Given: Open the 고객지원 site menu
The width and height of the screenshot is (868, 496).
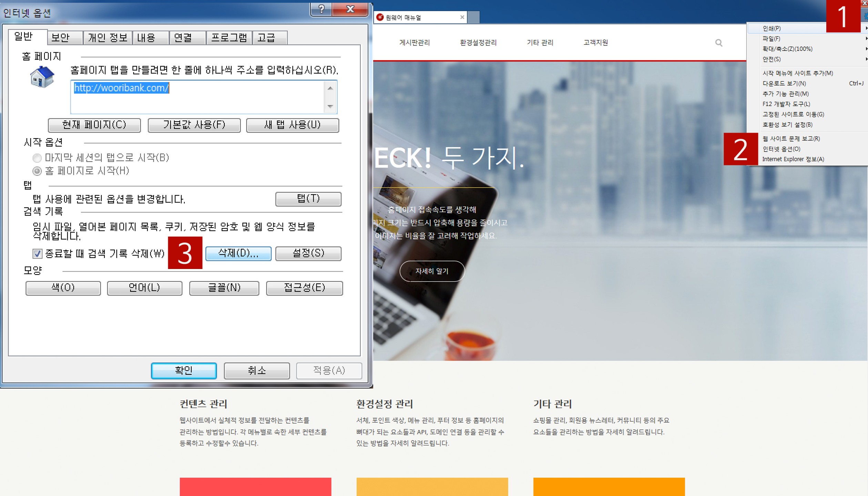Looking at the screenshot, I should coord(595,43).
